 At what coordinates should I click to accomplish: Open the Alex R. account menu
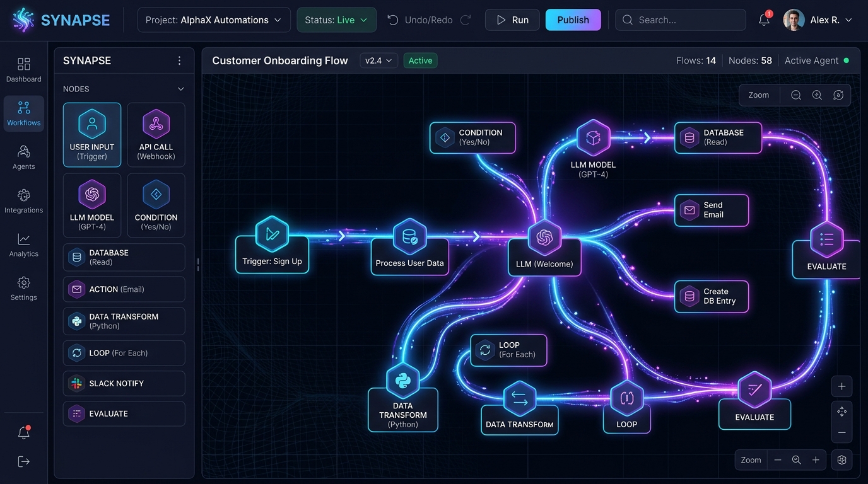[x=818, y=20]
